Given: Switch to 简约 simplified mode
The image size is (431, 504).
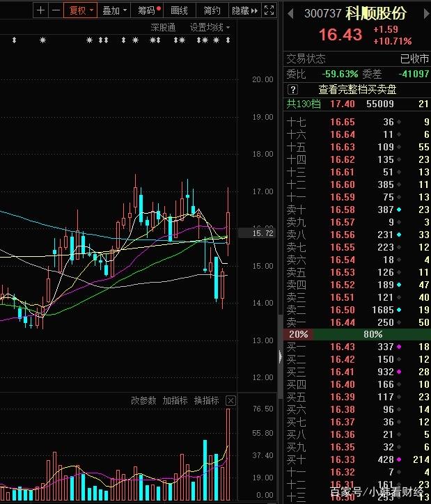Looking at the screenshot, I should coord(212,10).
